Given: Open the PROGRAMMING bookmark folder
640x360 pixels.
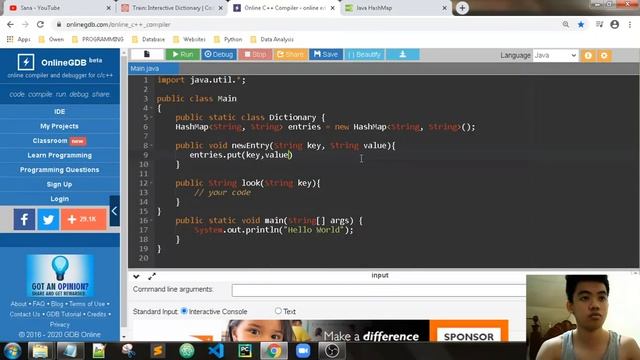Looking at the screenshot, I should tap(98, 39).
